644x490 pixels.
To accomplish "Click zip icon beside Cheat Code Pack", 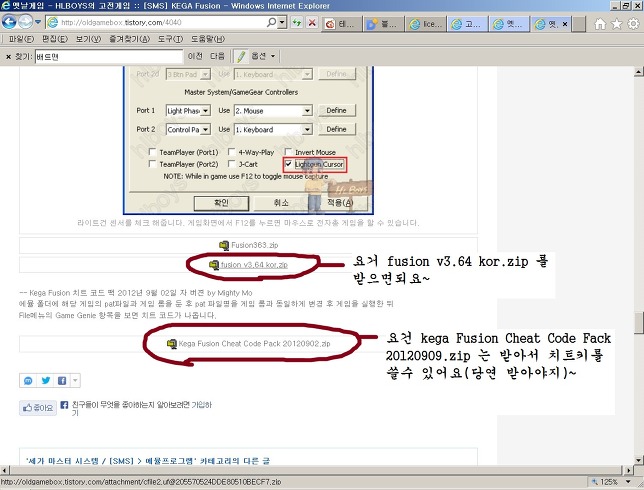I will [x=172, y=344].
